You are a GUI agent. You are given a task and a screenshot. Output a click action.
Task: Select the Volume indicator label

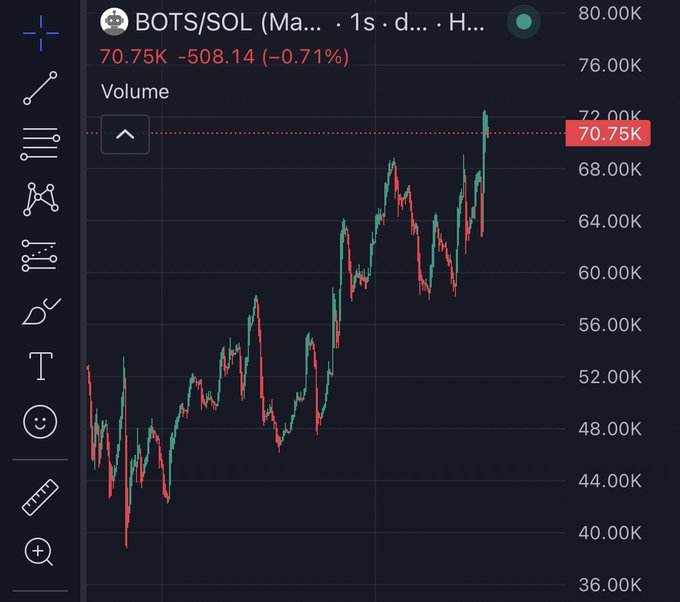click(x=135, y=92)
